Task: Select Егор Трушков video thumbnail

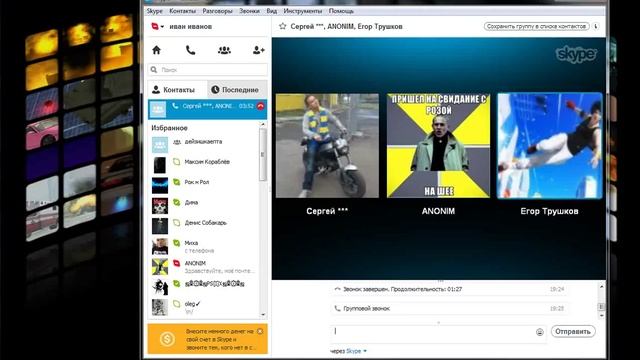Action: click(549, 146)
